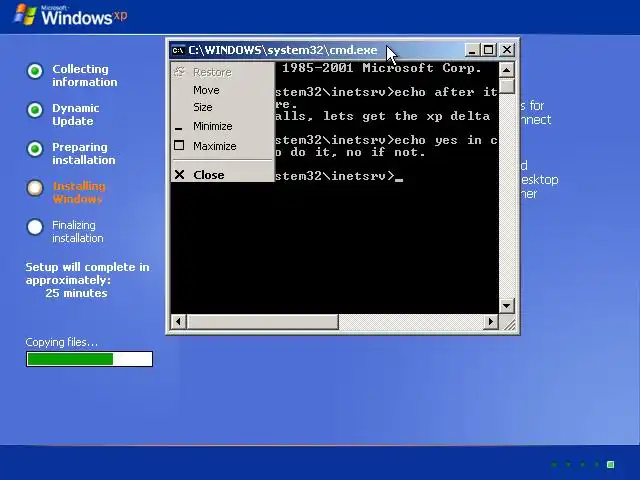Click the vertical scrollbar up arrow
The image size is (640, 480).
pos(507,70)
